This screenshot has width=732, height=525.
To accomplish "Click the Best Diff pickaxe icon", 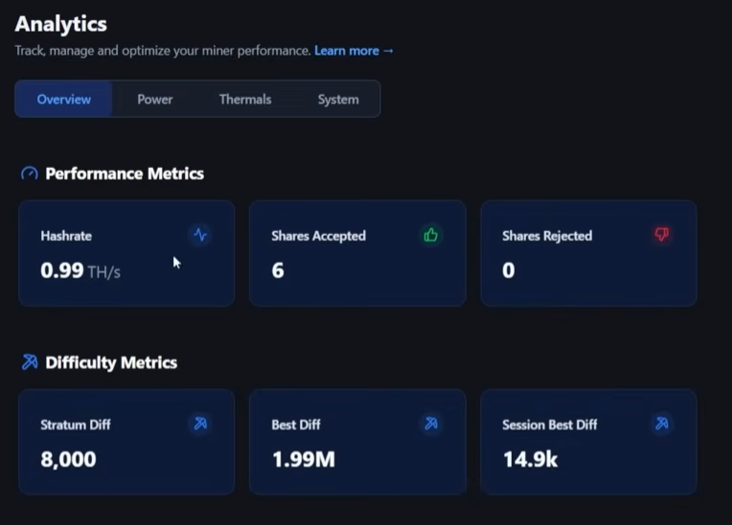I will point(431,424).
